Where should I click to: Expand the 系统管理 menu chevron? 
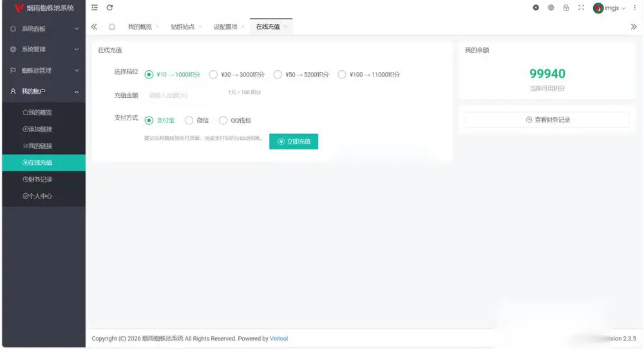77,50
